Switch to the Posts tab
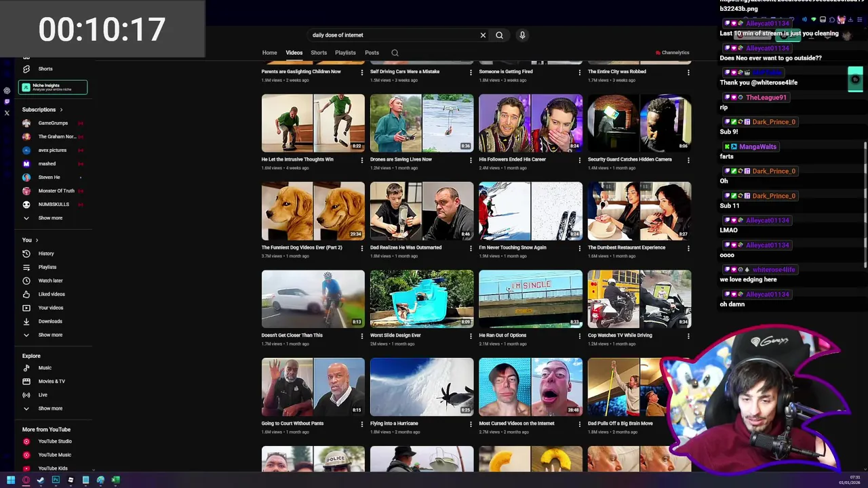 click(x=372, y=53)
